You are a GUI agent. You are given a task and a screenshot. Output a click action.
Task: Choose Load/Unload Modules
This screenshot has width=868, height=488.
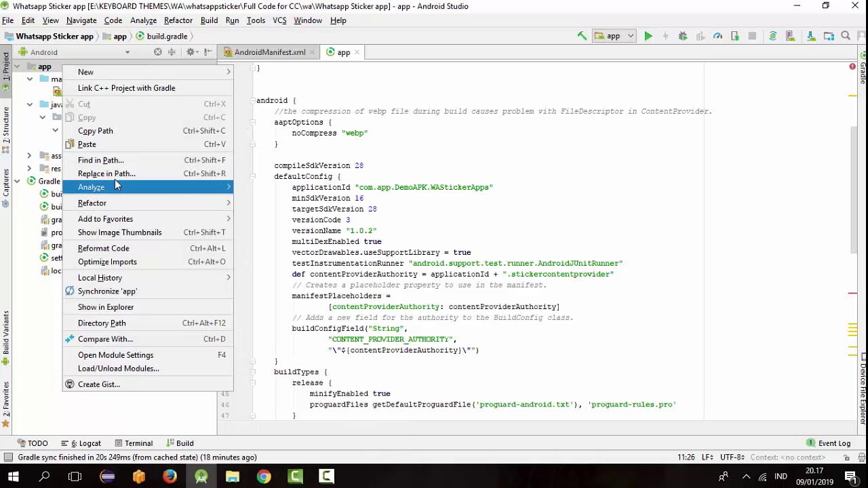(x=148, y=369)
